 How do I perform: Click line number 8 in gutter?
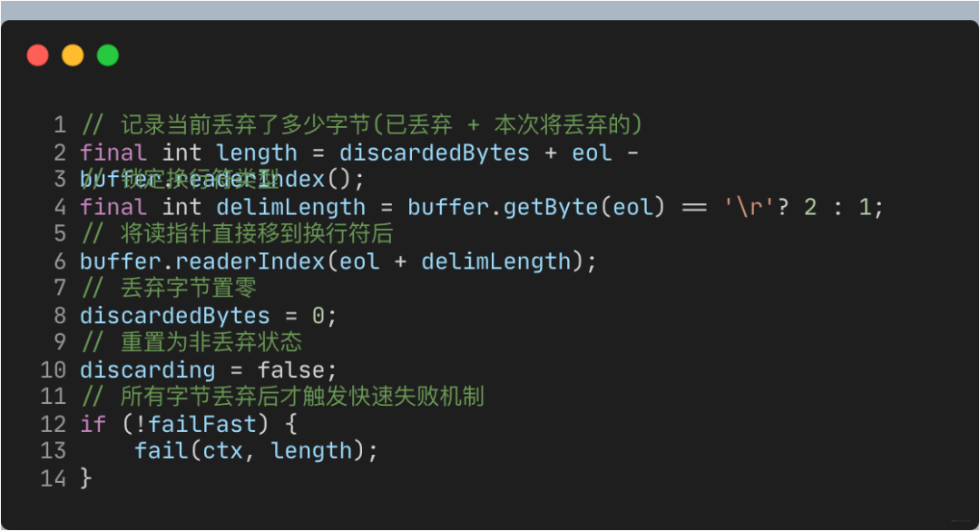click(59, 316)
